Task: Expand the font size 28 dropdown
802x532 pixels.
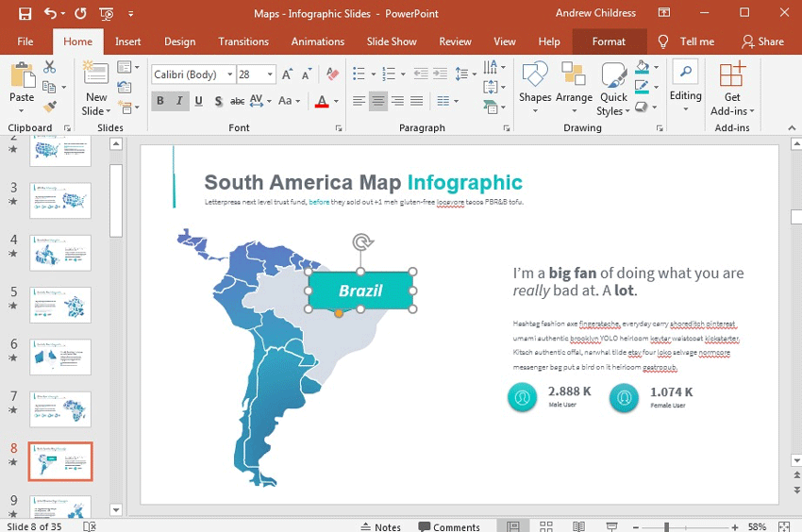Action: [270, 74]
